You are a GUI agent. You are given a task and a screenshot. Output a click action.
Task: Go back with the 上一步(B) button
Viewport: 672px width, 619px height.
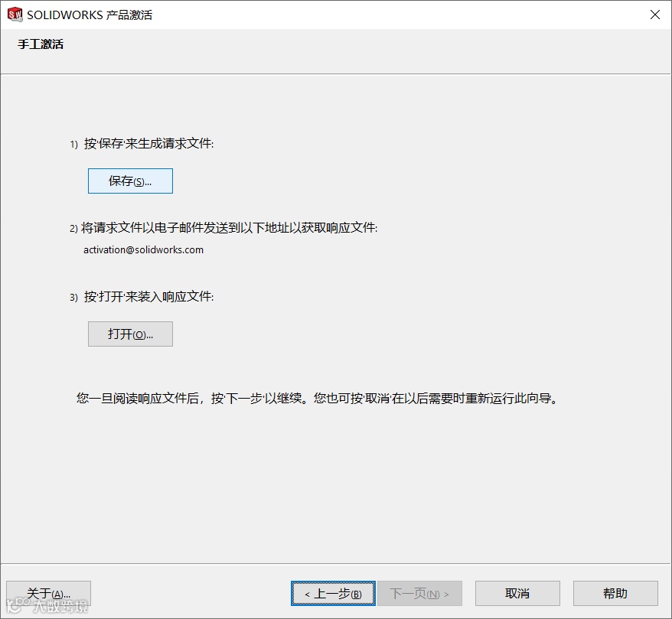(x=333, y=593)
